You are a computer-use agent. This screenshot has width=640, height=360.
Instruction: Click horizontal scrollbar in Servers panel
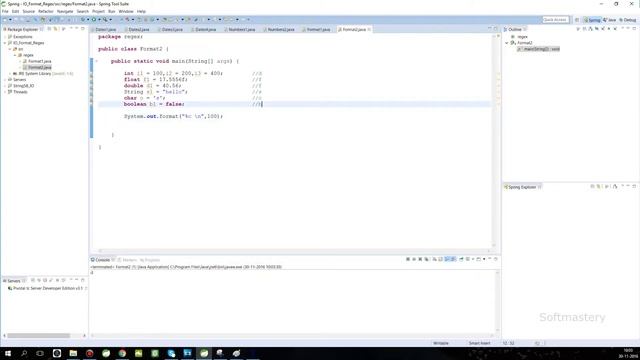[39, 336]
